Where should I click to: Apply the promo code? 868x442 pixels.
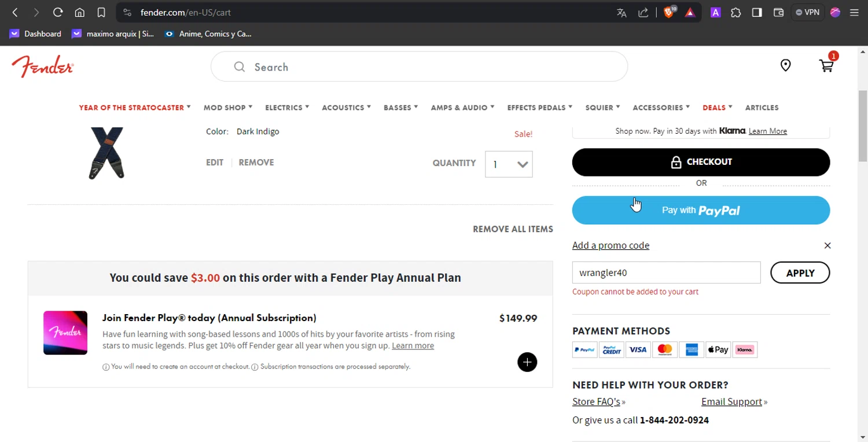(800, 272)
